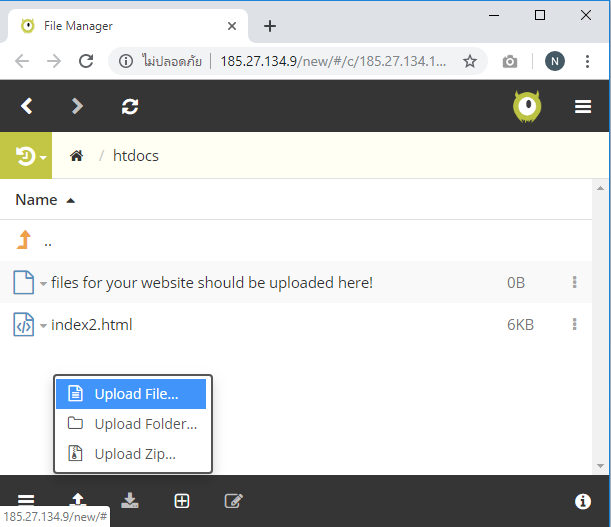Click the green monster logo icon
The height and width of the screenshot is (527, 611).
527,107
